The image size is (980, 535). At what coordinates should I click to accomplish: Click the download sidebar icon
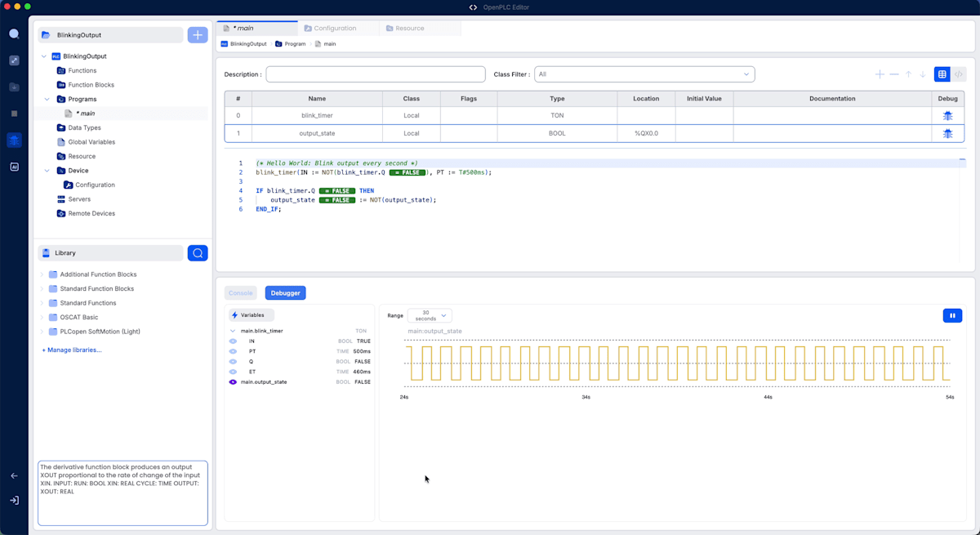(x=14, y=87)
